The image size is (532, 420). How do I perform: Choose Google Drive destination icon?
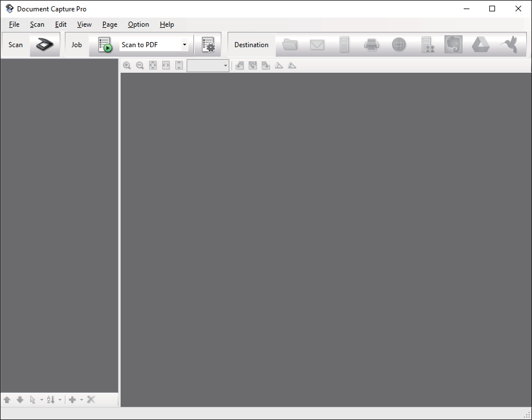[480, 44]
